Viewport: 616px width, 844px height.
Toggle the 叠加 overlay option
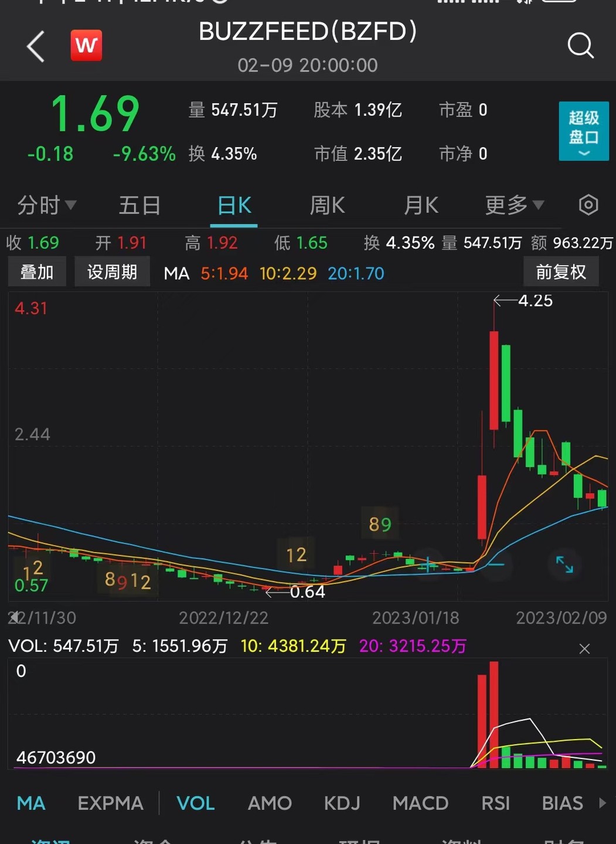pyautogui.click(x=37, y=272)
